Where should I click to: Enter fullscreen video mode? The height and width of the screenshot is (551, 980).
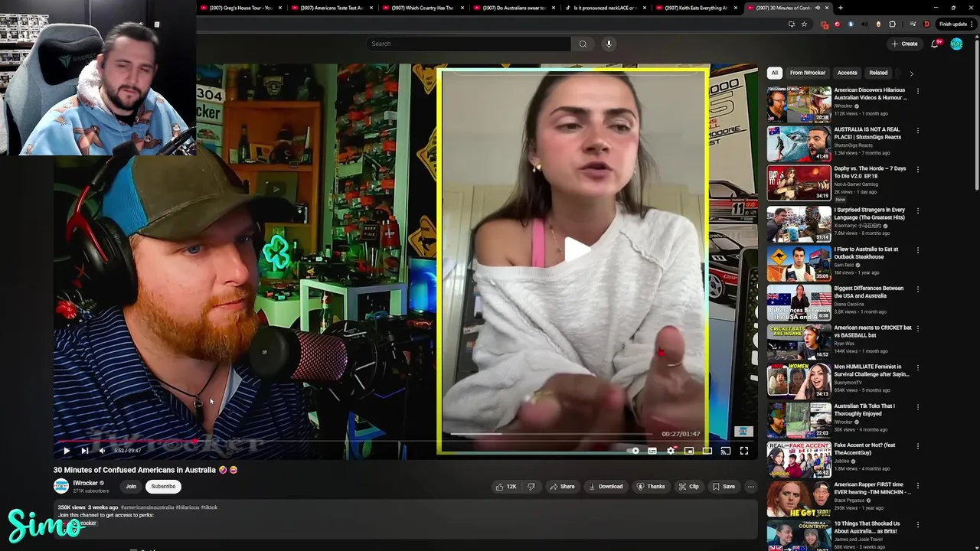743,451
